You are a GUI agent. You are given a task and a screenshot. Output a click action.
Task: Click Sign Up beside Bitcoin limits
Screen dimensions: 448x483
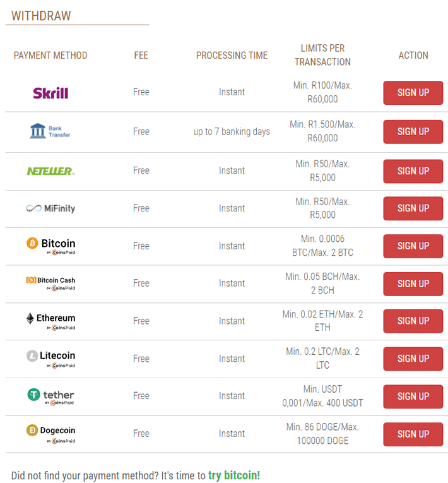pos(413,246)
